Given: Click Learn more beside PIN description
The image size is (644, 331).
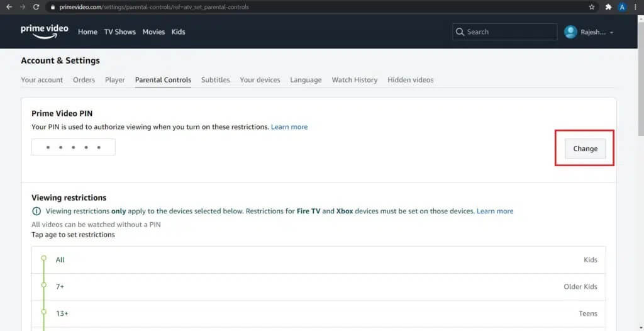Looking at the screenshot, I should [289, 127].
